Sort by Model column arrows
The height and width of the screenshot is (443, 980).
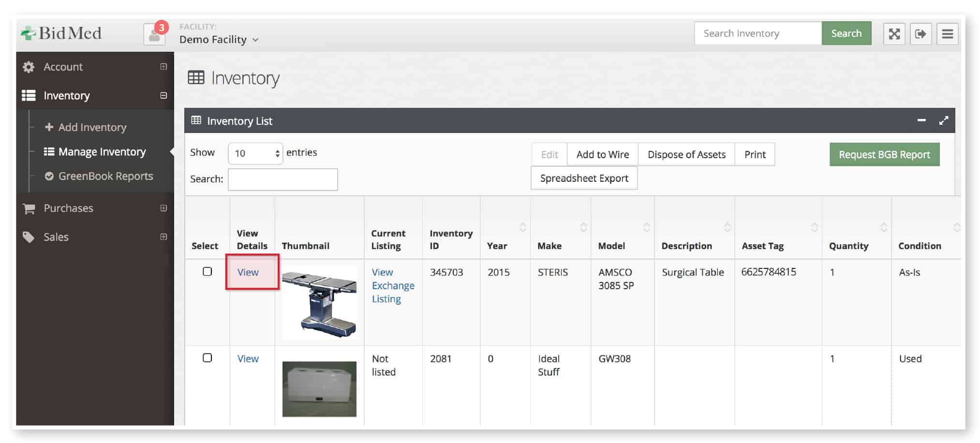pyautogui.click(x=647, y=227)
